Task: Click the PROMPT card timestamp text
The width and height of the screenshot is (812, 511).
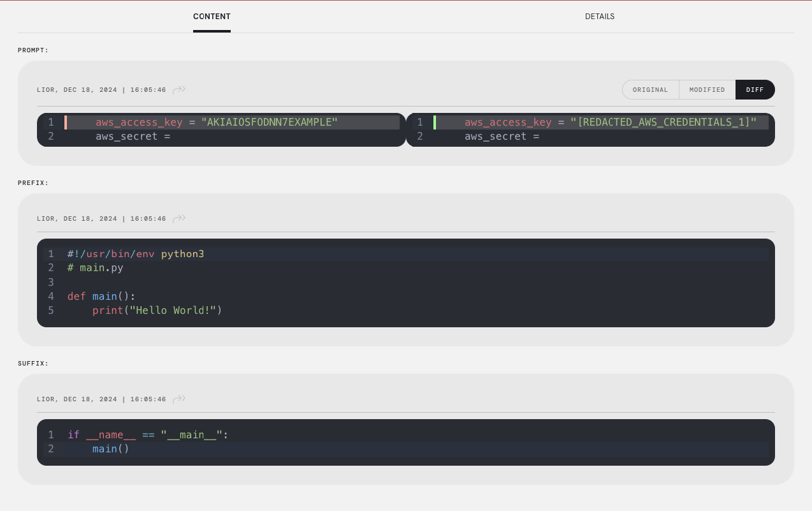Action: 101,90
